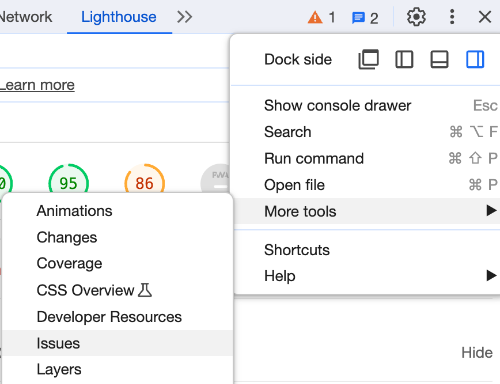The image size is (500, 384).
Task: Choose Search from the menu
Action: click(x=365, y=132)
